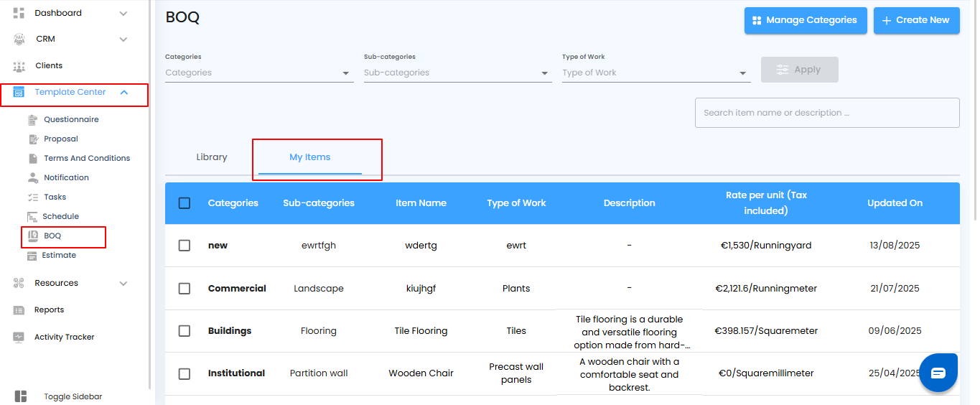Open the Type of Work dropdown
This screenshot has width=980, height=405.
click(x=655, y=73)
